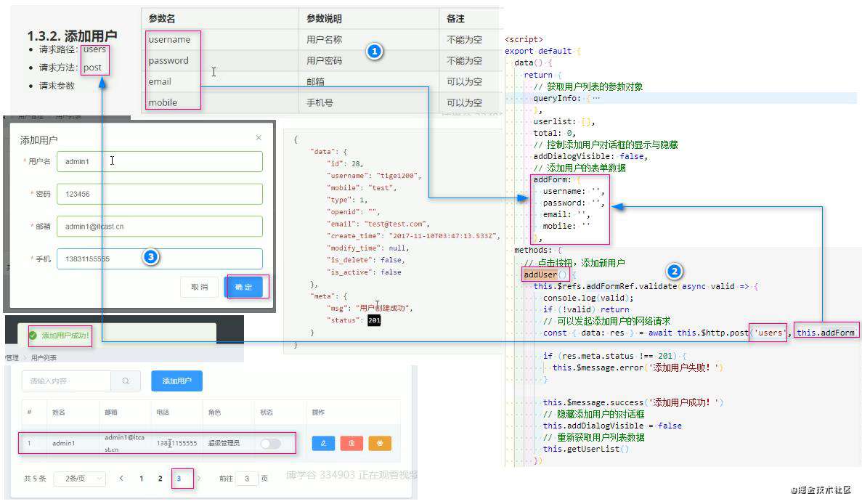Click the 手机 input in dialog
The height and width of the screenshot is (504, 862).
[160, 259]
